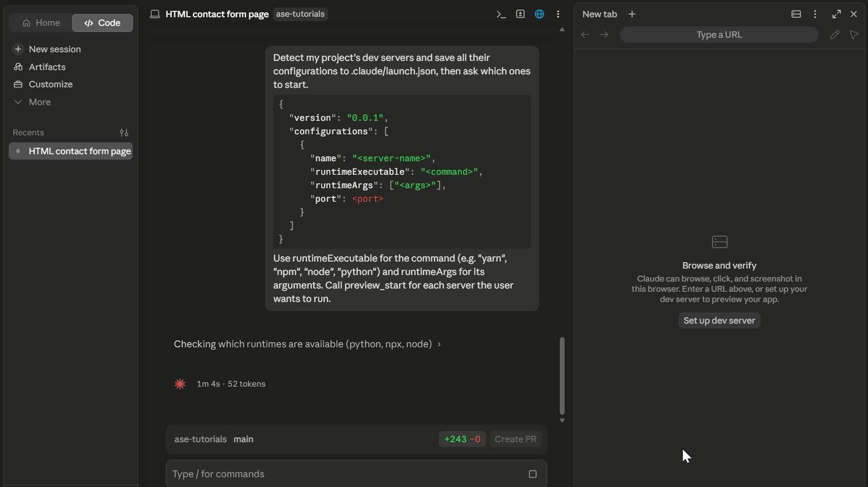
Task: Click the pencil edit icon beside URL bar
Action: [835, 35]
